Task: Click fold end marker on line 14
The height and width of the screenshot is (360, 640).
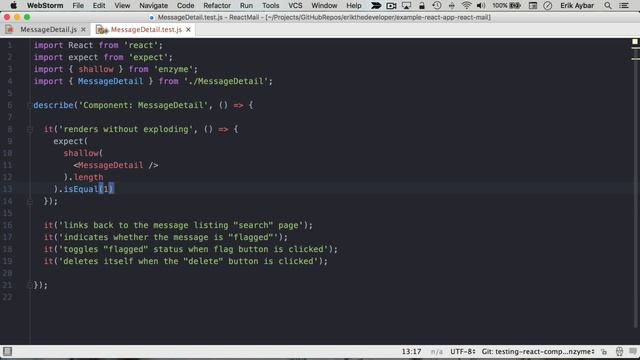Action: pos(29,201)
